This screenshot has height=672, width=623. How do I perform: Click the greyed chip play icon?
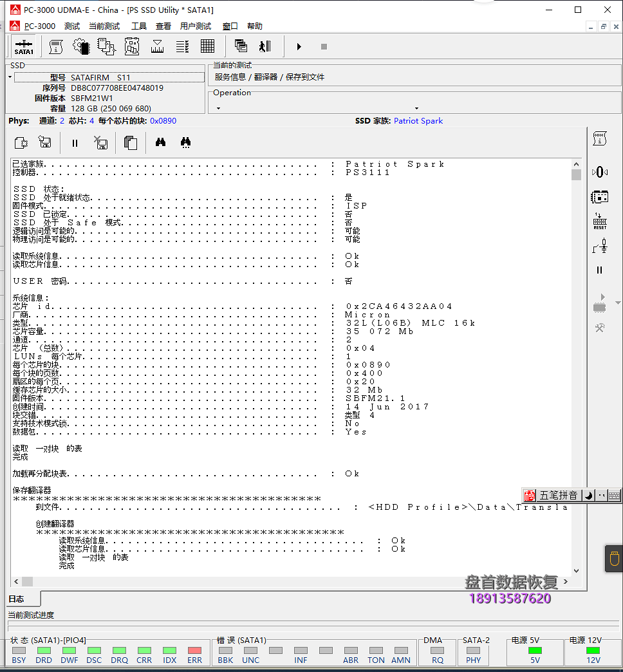[599, 303]
